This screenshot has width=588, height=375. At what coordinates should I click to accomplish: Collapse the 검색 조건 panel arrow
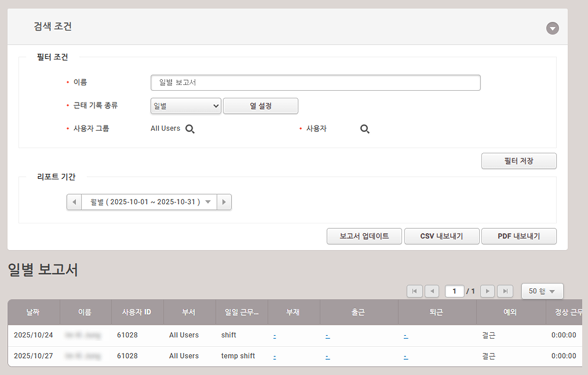(552, 28)
